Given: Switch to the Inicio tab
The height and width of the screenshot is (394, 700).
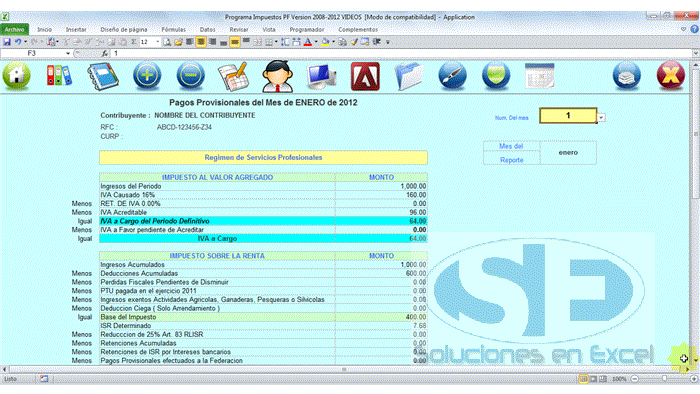Looking at the screenshot, I should click(x=44, y=29).
